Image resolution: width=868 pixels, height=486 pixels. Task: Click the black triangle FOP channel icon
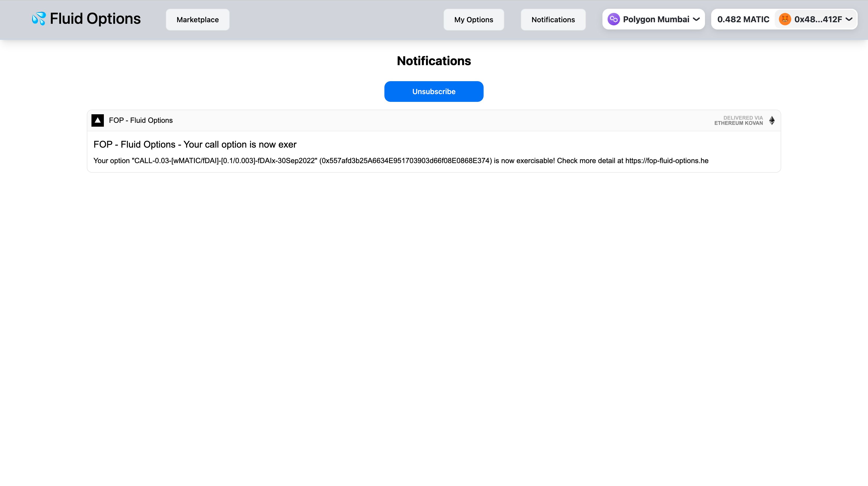98,120
